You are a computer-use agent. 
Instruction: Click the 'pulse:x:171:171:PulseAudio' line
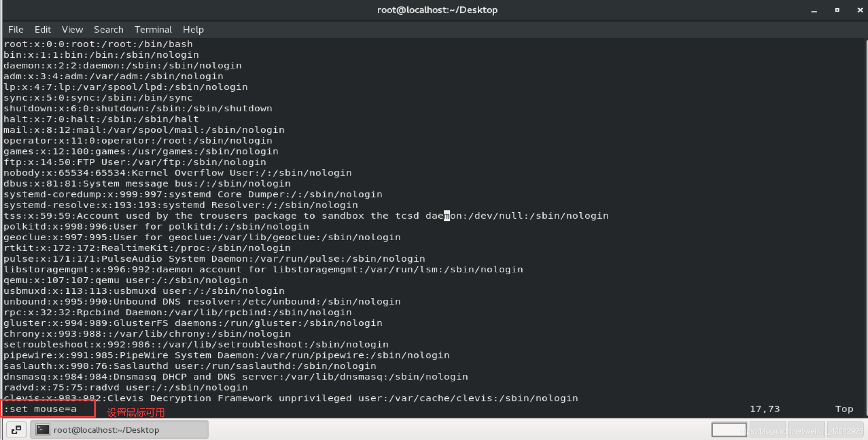pos(214,259)
